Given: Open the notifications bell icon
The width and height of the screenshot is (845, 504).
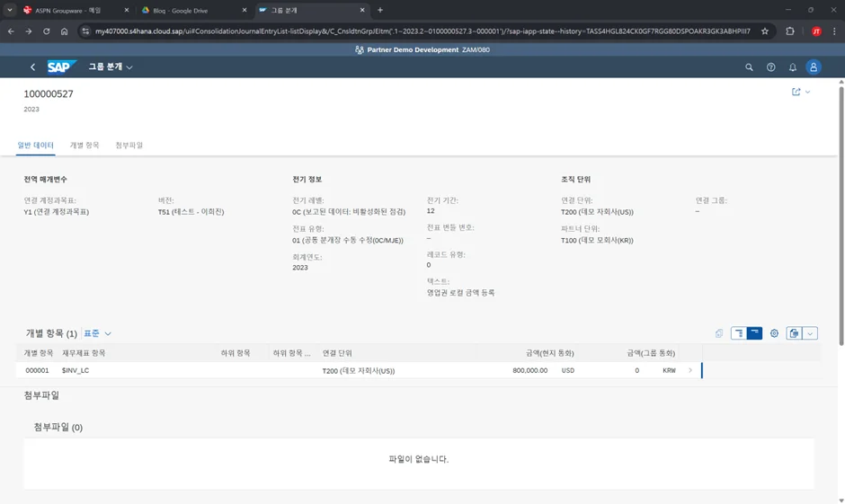Looking at the screenshot, I should pyautogui.click(x=792, y=67).
